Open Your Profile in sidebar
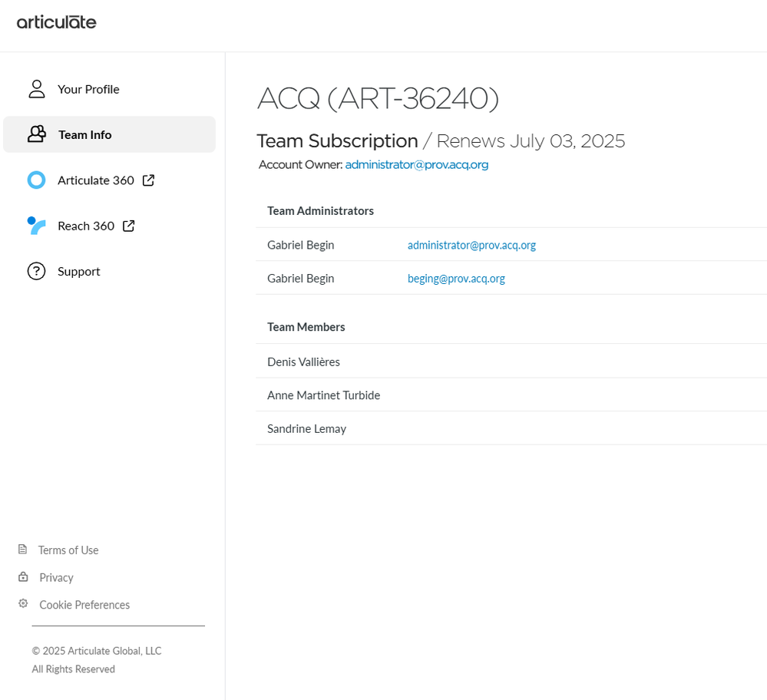The image size is (767, 700). coord(88,89)
